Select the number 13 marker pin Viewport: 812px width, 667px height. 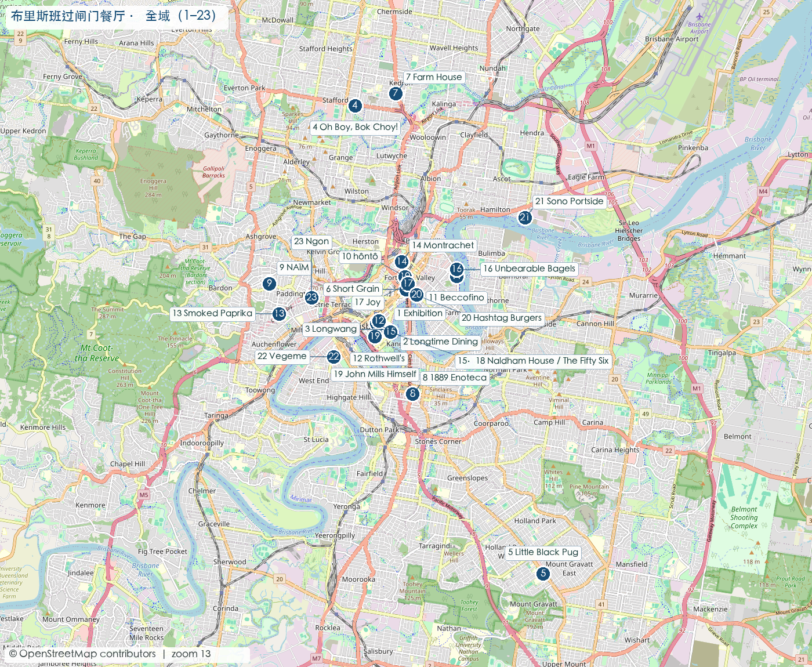click(279, 313)
